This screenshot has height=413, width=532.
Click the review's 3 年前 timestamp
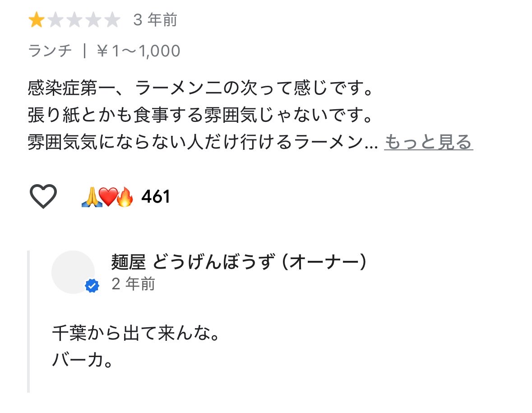pos(155,20)
